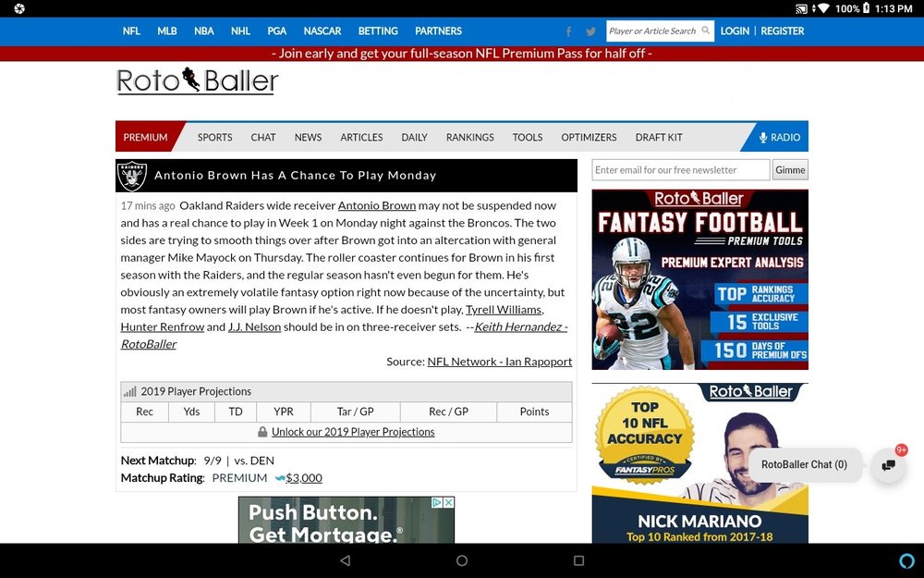This screenshot has width=924, height=578.
Task: Open the PGA menu
Action: (277, 31)
